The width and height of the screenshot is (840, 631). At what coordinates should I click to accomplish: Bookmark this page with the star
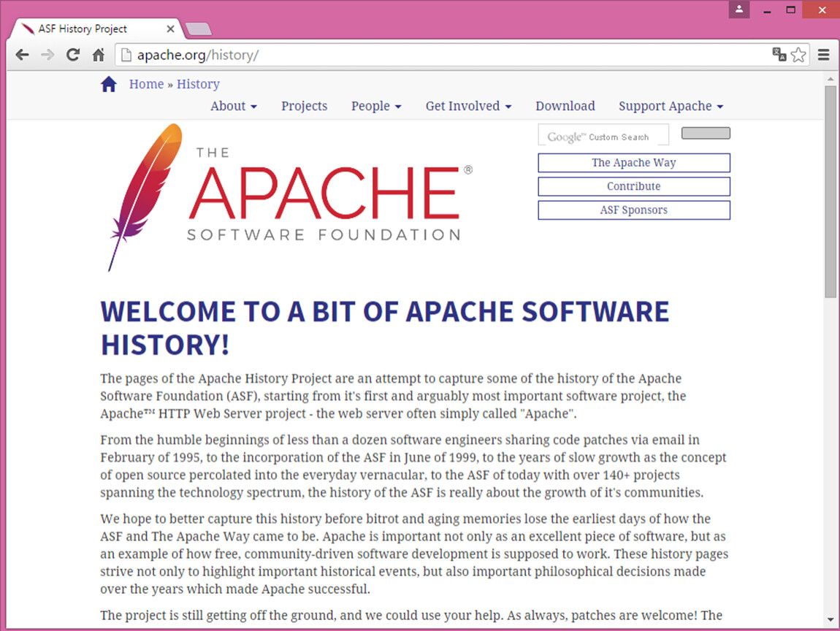(798, 55)
